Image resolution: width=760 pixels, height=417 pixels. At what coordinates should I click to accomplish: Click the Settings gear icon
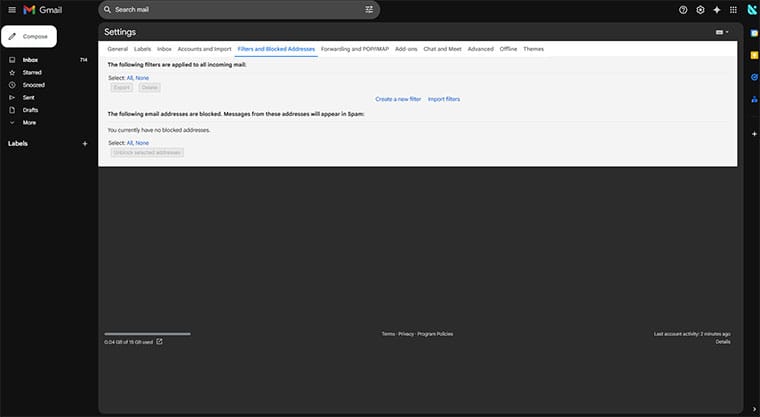point(700,9)
